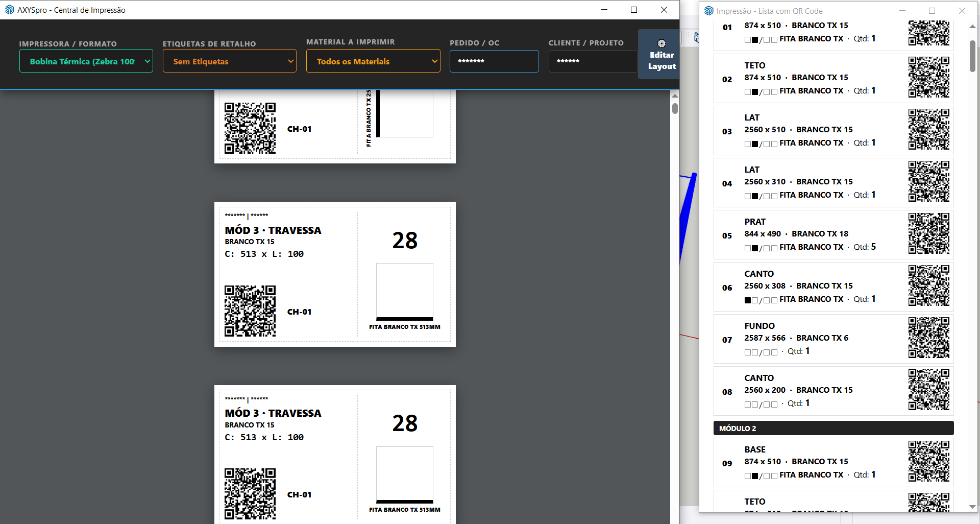Viewport: 980px width, 524px height.
Task: Click the AXYSpro app icon in title bar
Action: pos(9,10)
